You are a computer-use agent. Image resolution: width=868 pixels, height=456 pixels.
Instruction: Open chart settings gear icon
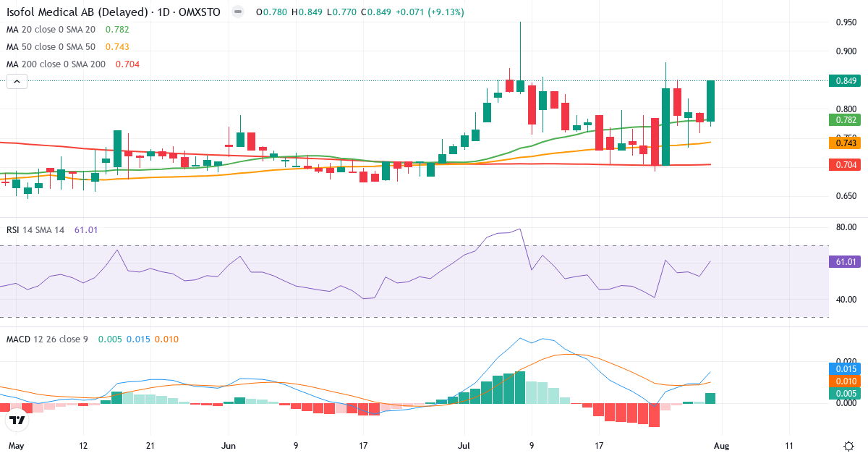tap(848, 446)
